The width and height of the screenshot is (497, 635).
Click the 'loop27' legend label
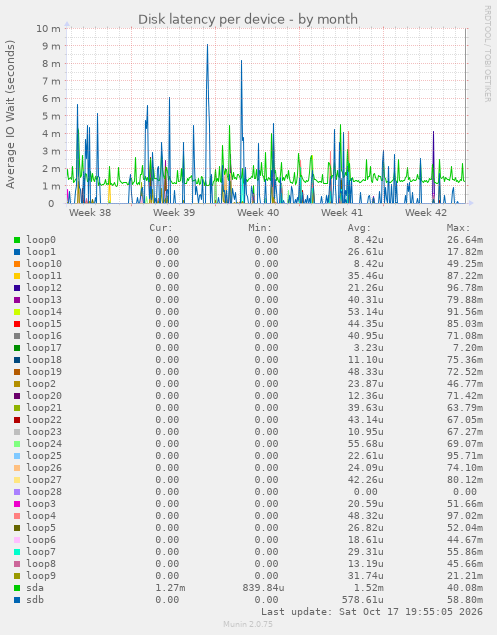(44, 480)
